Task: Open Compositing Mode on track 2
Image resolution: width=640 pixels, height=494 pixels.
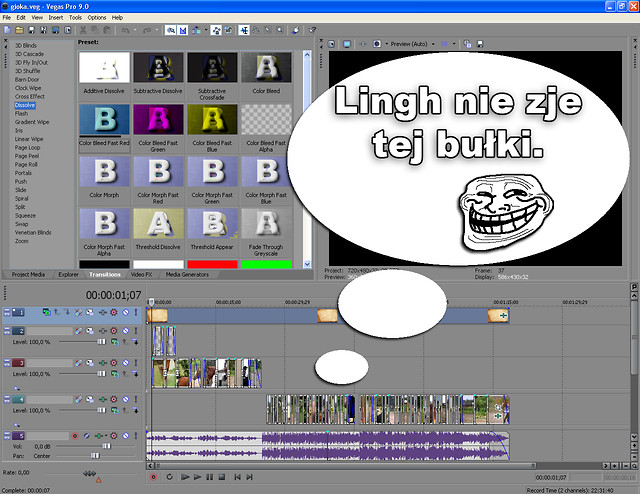Action: (x=114, y=342)
